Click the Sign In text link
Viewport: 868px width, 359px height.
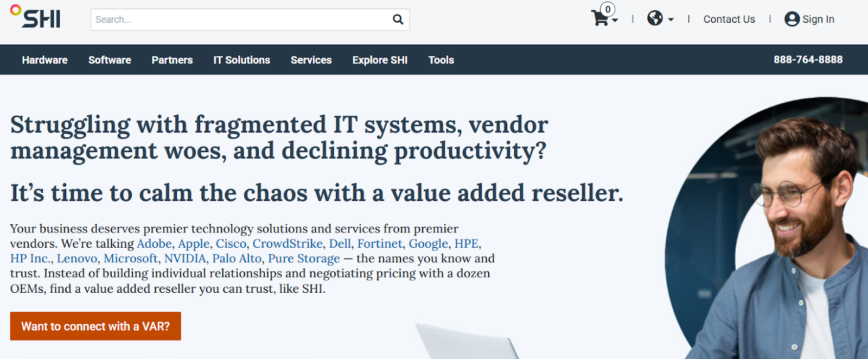click(818, 19)
